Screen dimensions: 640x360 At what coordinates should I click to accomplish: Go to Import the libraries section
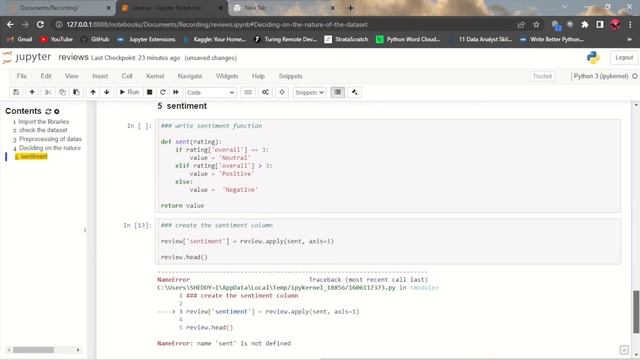click(43, 122)
